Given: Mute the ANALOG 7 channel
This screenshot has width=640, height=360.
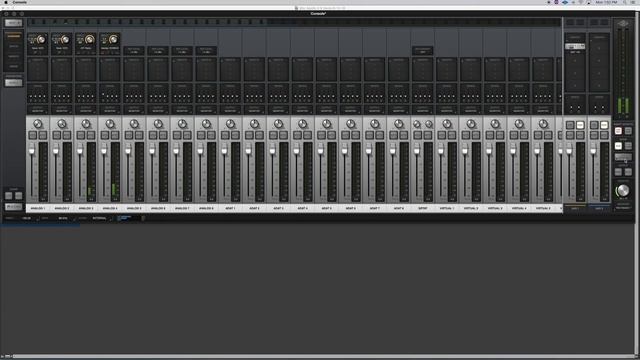Looking at the screenshot, I should [x=187, y=135].
